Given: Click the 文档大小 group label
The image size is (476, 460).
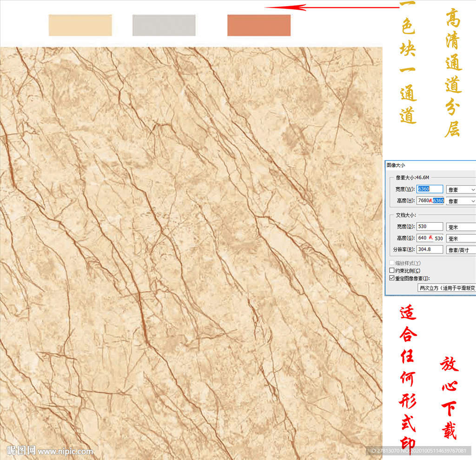Looking at the screenshot, I should [406, 215].
